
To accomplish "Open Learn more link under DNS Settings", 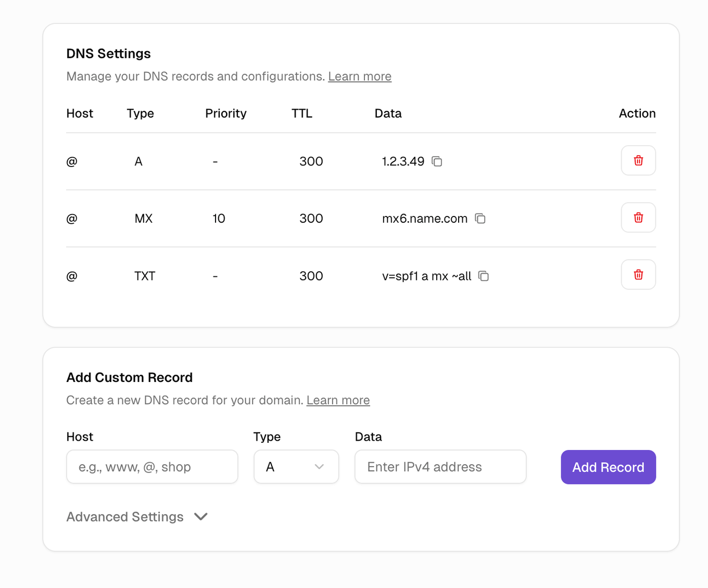I will [359, 76].
